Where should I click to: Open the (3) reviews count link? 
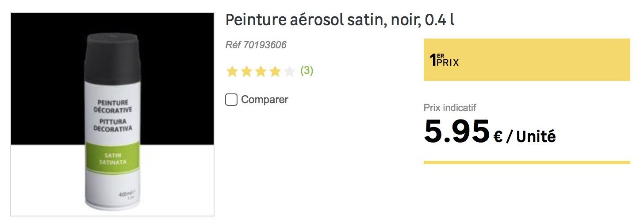pos(307,71)
